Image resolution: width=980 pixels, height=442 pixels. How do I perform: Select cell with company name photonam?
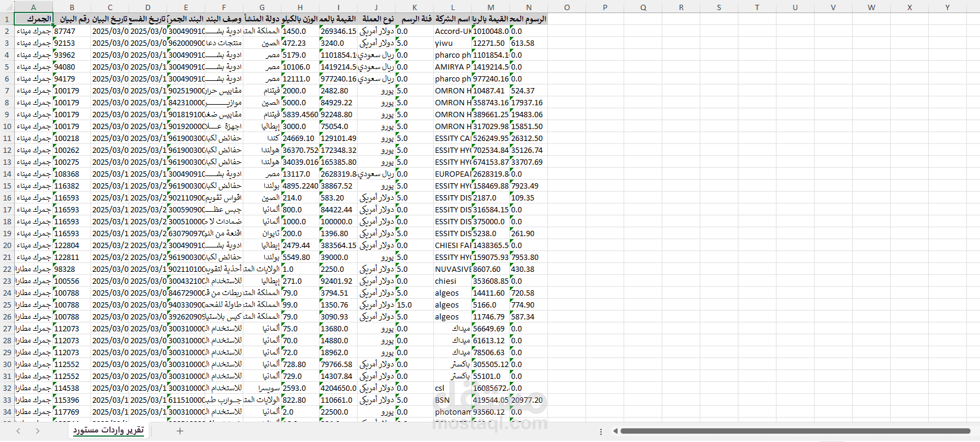(453, 412)
